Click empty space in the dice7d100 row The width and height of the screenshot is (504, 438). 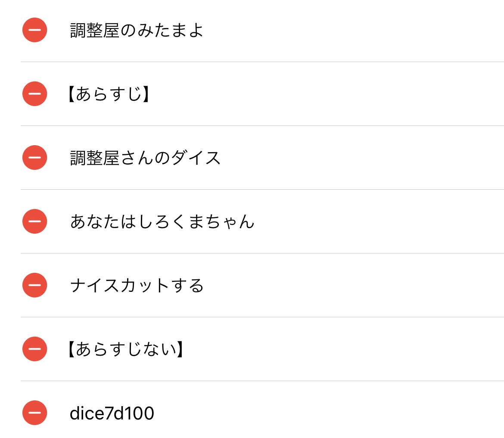[x=328, y=413]
